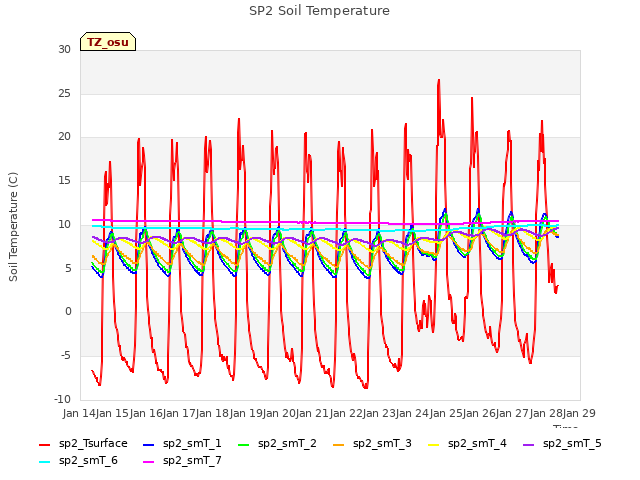Screen dimensions: 640x480
Task: Click the Jan 15 x-axis tick label
Action: pyautogui.click(x=113, y=413)
